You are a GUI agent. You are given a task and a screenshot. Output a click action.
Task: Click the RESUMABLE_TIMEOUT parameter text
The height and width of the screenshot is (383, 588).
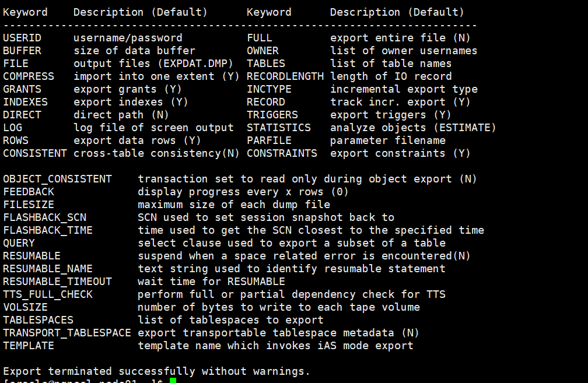[57, 282]
